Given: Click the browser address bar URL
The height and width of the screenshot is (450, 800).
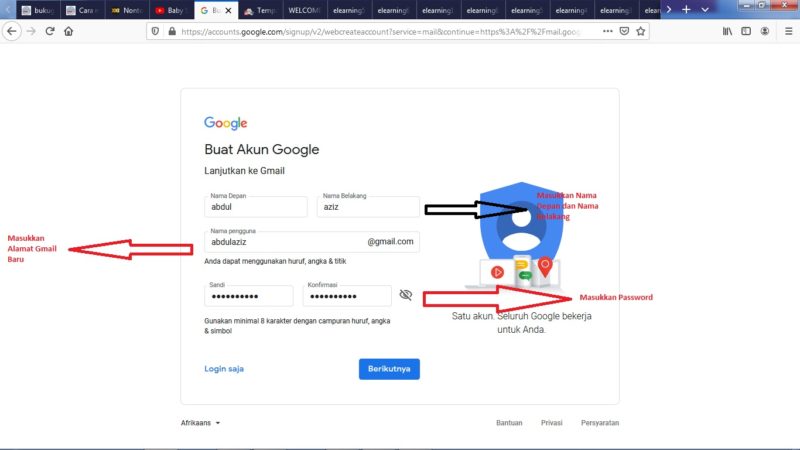Looking at the screenshot, I should pyautogui.click(x=380, y=32).
